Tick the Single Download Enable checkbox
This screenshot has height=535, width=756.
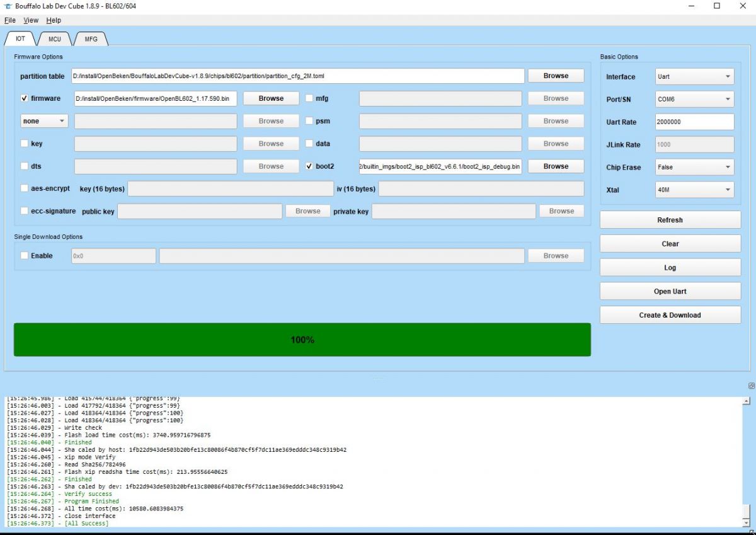click(x=25, y=256)
